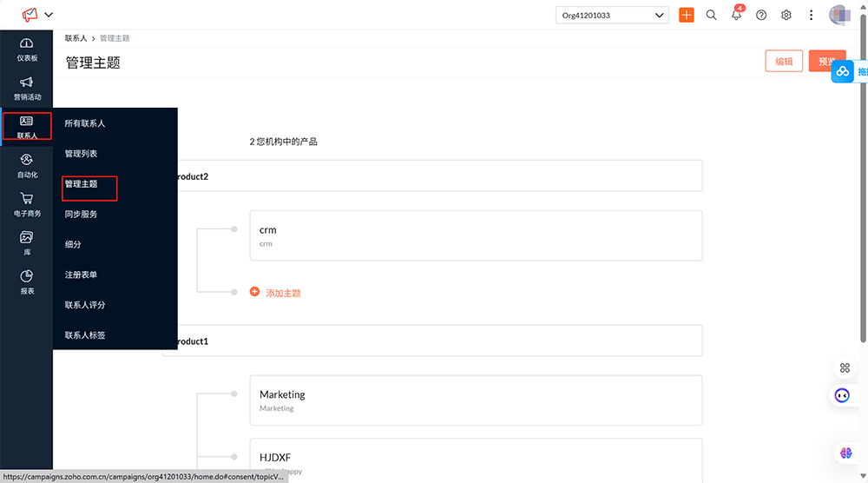Expand the Org41201033 organization dropdown
This screenshot has width=868, height=483.
pos(612,16)
